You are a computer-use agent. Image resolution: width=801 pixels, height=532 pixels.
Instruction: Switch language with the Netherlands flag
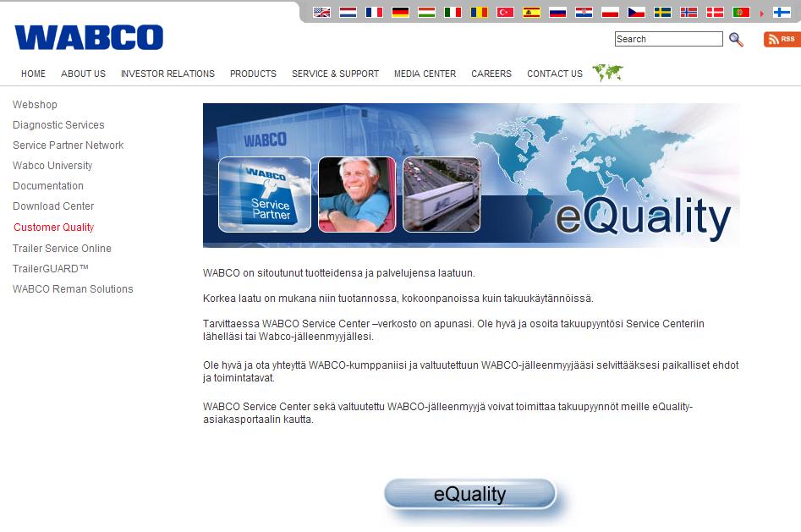(348, 13)
